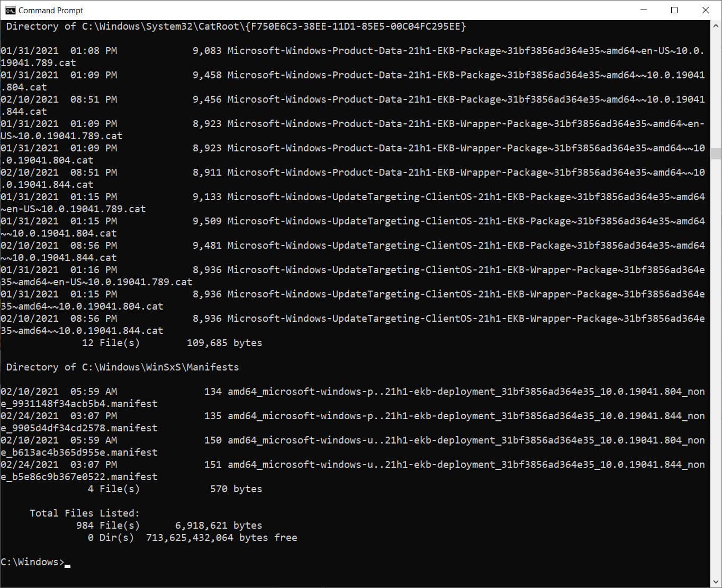Click the e_9931148f34acb5b4.manifest filename

tap(79, 404)
